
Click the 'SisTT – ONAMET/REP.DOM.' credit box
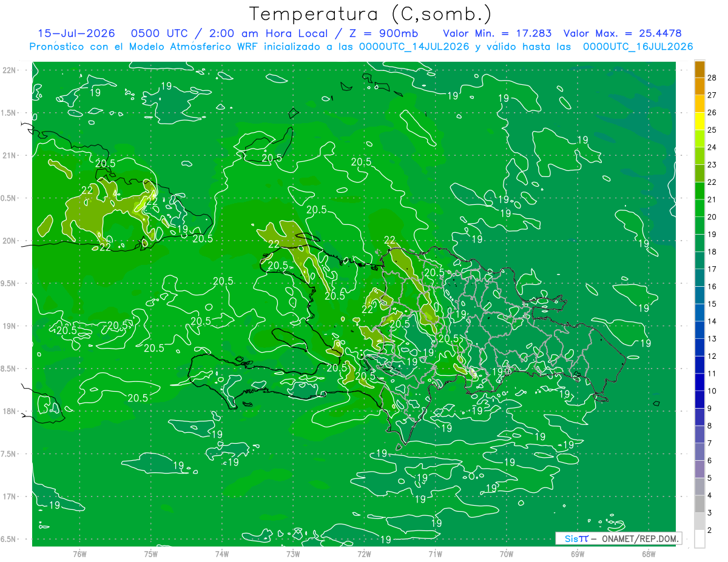pyautogui.click(x=618, y=538)
